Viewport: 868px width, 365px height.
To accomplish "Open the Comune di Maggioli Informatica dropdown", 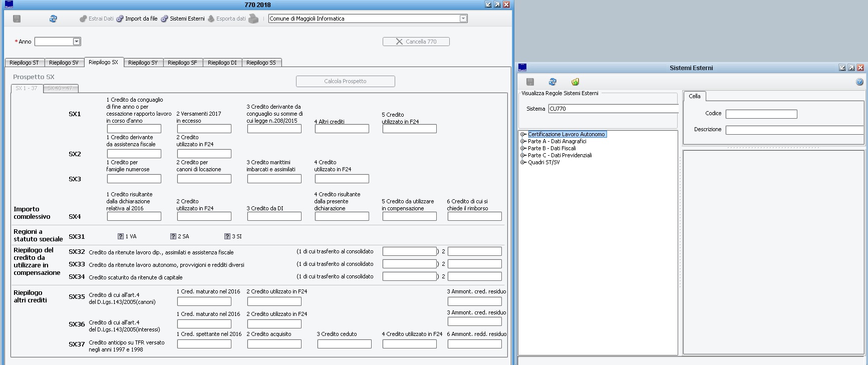I will (463, 19).
